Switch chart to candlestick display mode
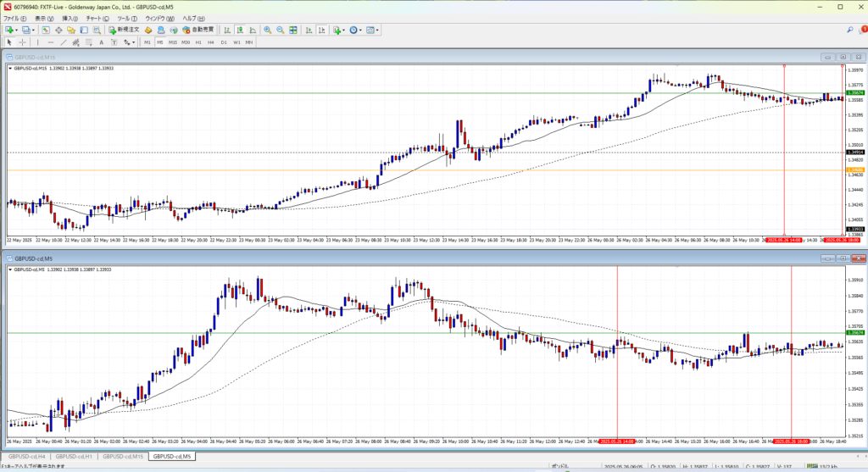 [242, 30]
